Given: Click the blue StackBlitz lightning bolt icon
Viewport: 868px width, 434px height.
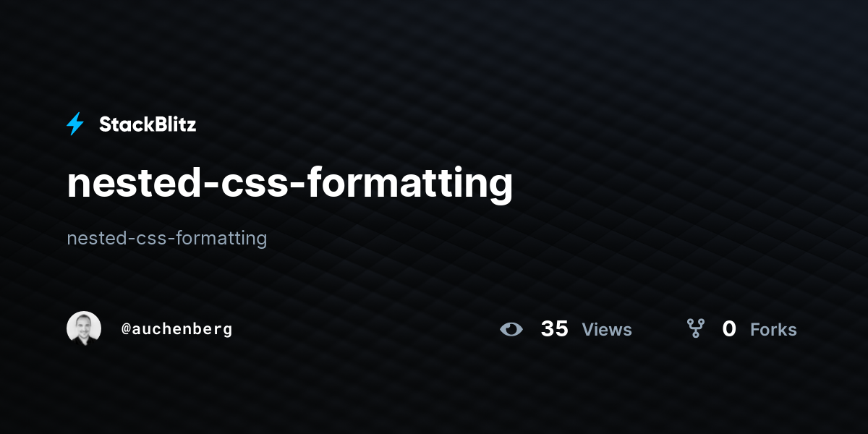Looking at the screenshot, I should 75,124.
